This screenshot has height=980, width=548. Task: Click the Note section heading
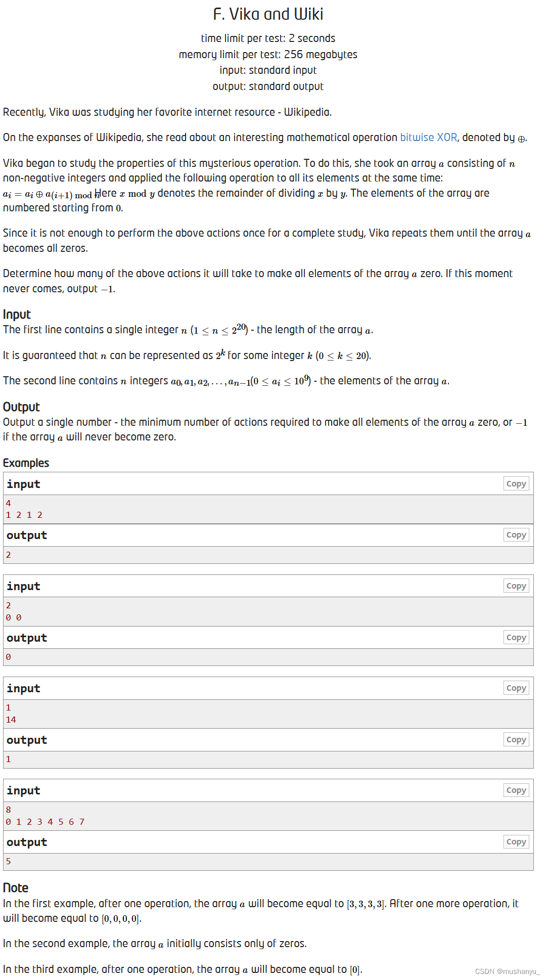pyautogui.click(x=16, y=887)
